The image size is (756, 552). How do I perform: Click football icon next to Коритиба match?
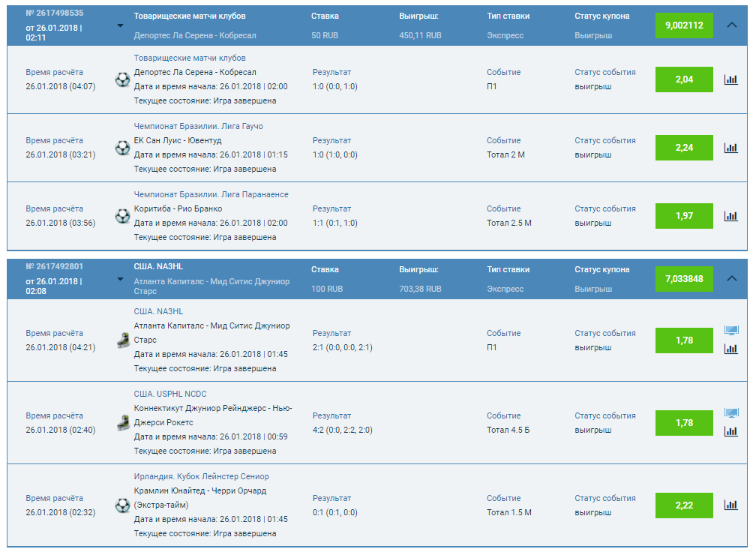click(x=123, y=216)
